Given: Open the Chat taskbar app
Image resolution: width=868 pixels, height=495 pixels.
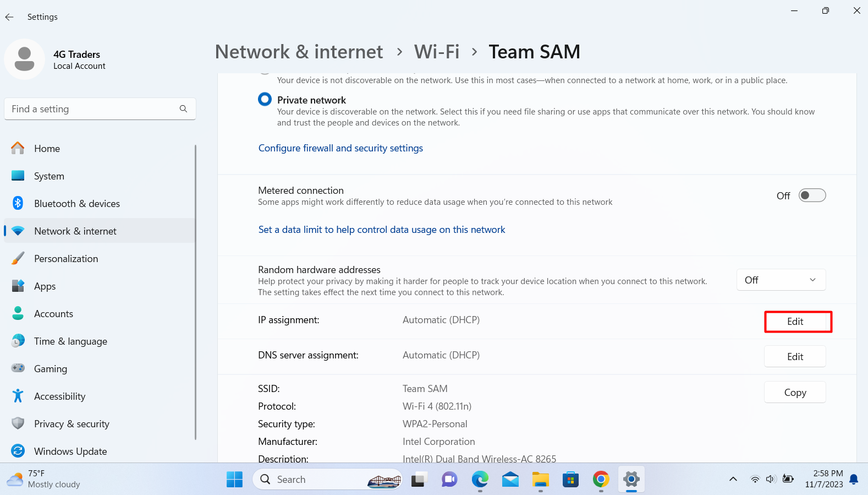Looking at the screenshot, I should (x=449, y=480).
